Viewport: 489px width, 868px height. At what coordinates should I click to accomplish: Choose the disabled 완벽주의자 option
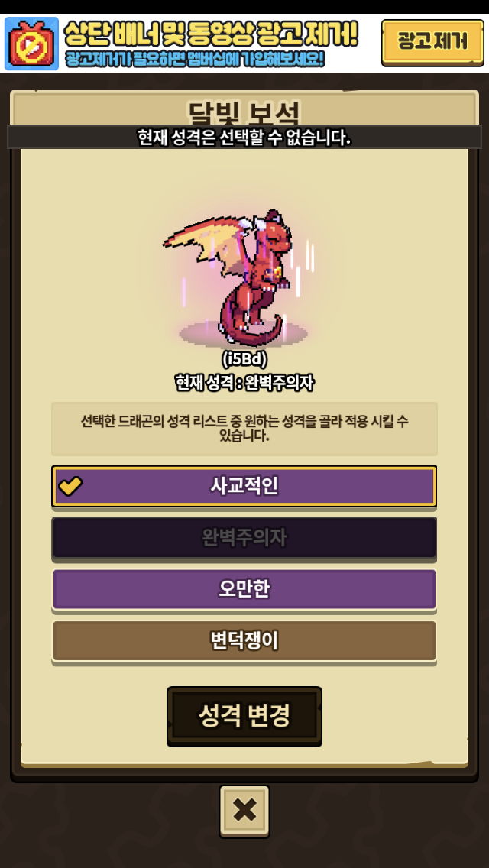[x=244, y=537]
